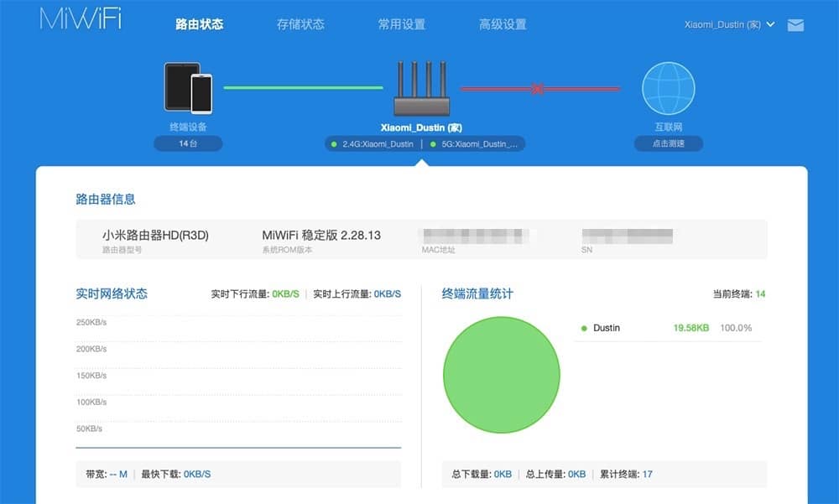Screen dimensions: 839x504
Task: Open the 常用设置 tab
Action: [401, 24]
